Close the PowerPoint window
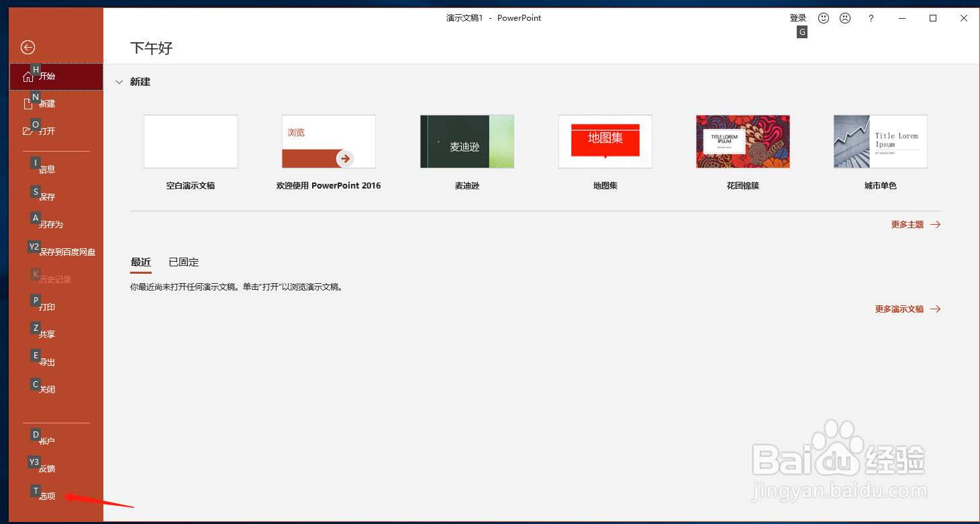The width and height of the screenshot is (980, 524). pos(964,19)
